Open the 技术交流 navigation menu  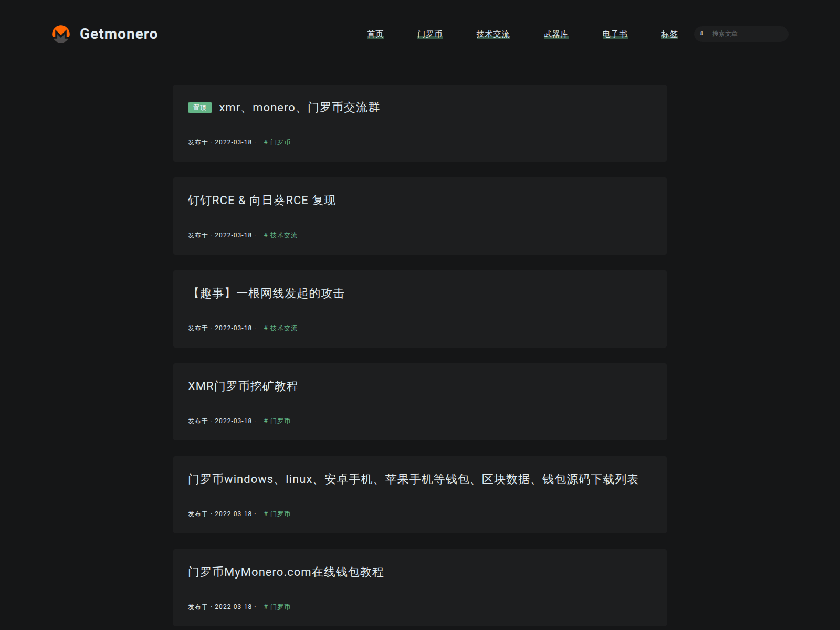pos(493,34)
